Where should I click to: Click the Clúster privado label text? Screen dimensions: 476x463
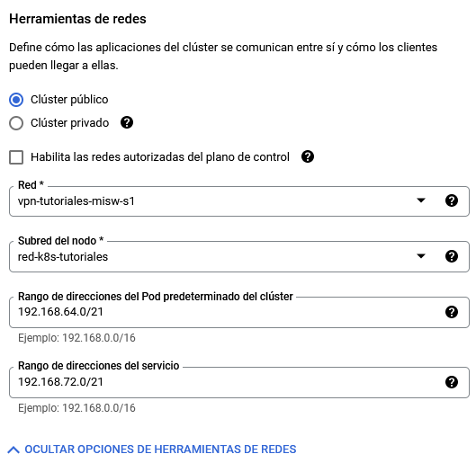(69, 123)
